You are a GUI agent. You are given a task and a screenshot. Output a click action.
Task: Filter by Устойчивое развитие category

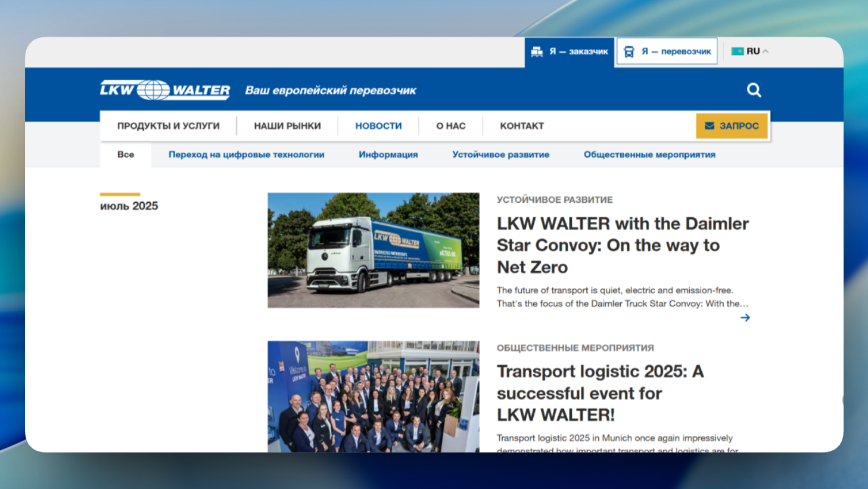pos(500,154)
